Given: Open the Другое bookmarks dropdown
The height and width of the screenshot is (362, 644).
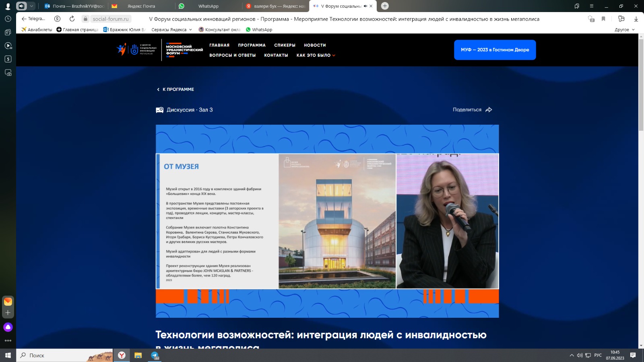Looking at the screenshot, I should [624, 30].
